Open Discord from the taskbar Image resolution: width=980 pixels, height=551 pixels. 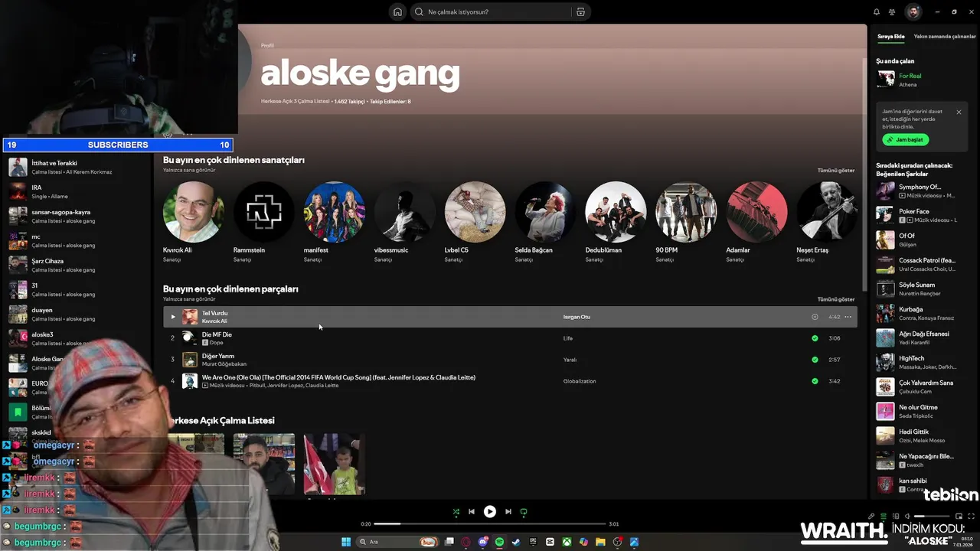[483, 542]
